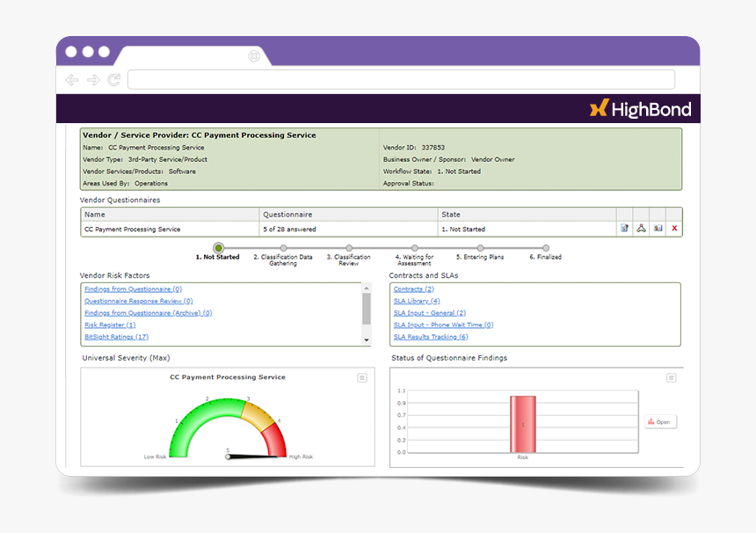Go forward with the browser forward arrow

point(93,80)
